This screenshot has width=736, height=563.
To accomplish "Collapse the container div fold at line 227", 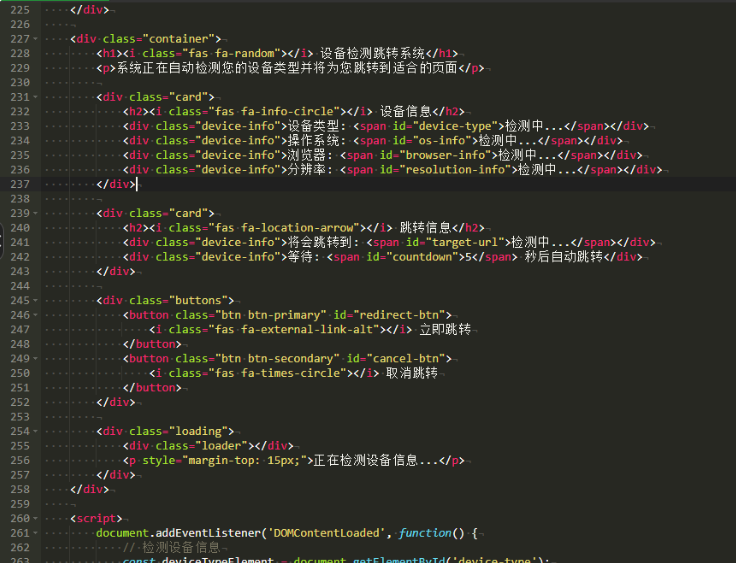I will point(36,39).
